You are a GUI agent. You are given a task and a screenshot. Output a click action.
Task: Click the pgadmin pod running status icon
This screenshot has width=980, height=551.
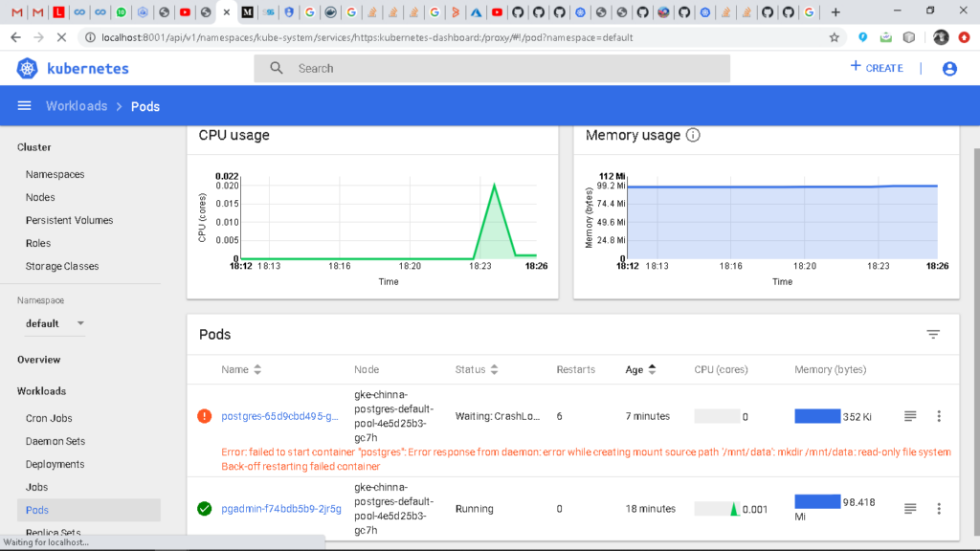[x=205, y=509]
